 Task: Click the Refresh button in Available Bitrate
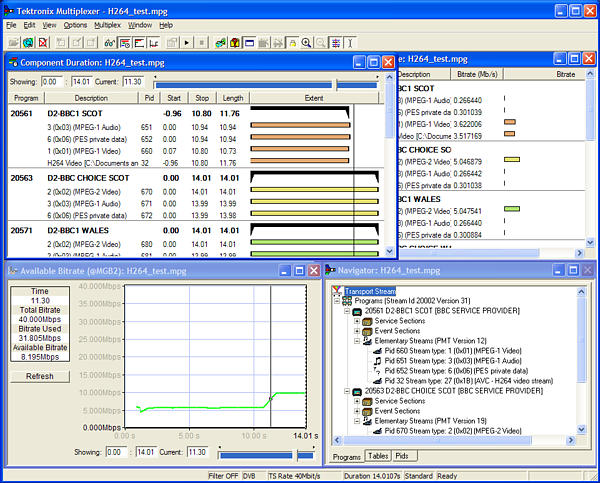[40, 376]
